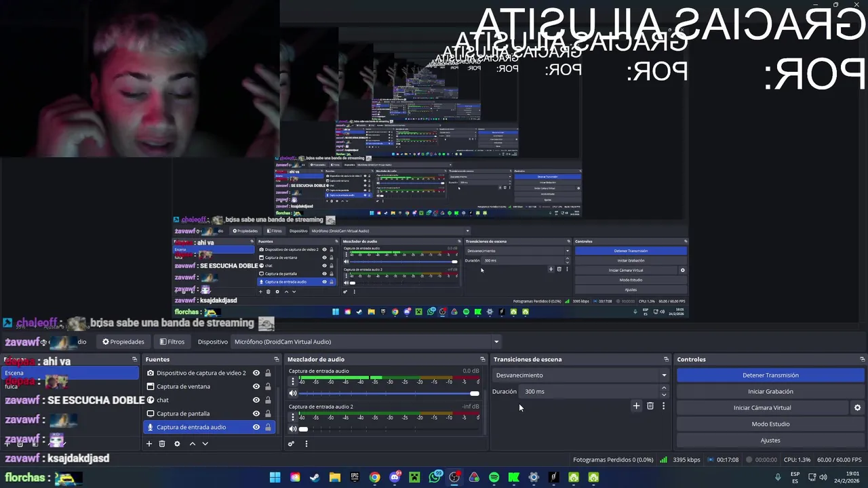868x488 pixels.
Task: Select the Captura de pantalla source
Action: (183, 413)
